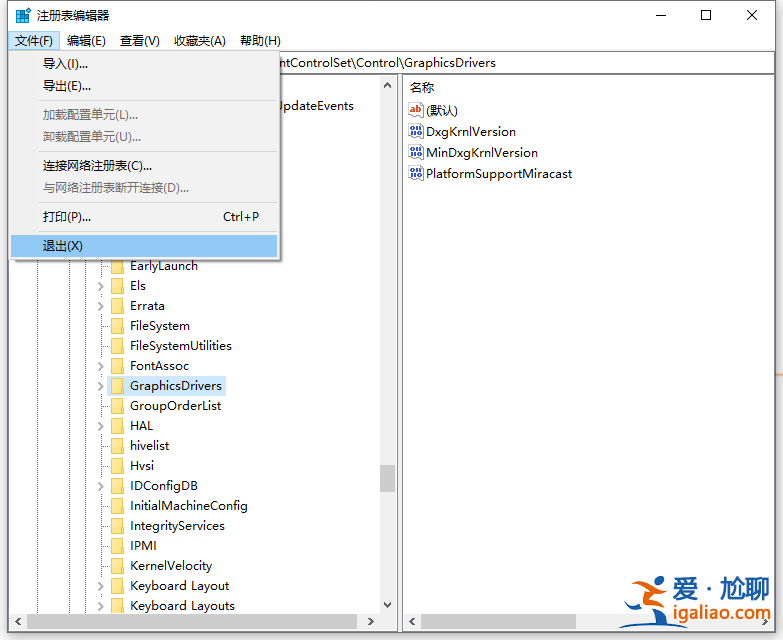Click the IntegrityServices folder icon
783x640 pixels.
[117, 526]
